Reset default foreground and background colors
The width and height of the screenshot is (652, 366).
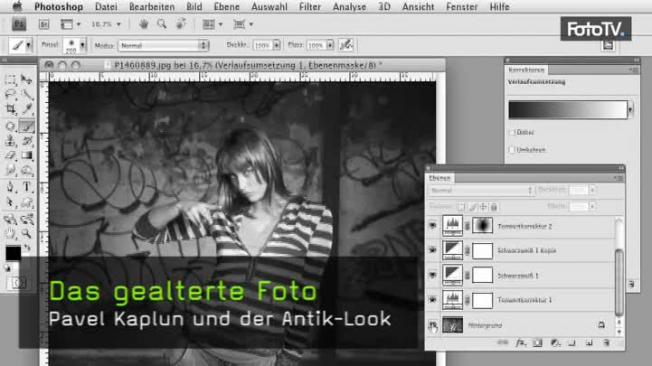point(8,269)
